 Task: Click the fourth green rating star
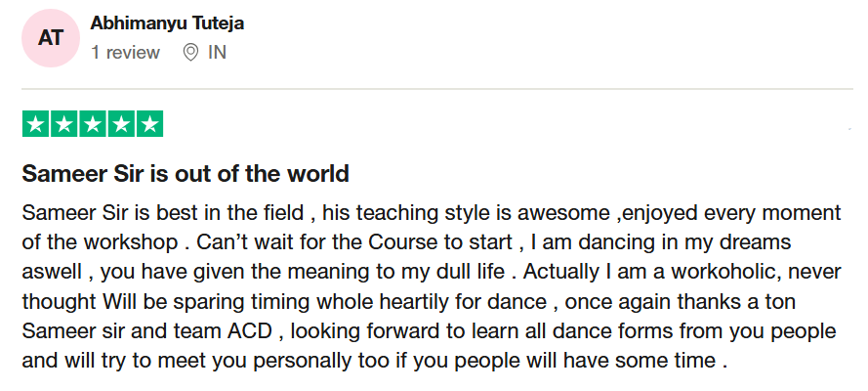[121, 124]
